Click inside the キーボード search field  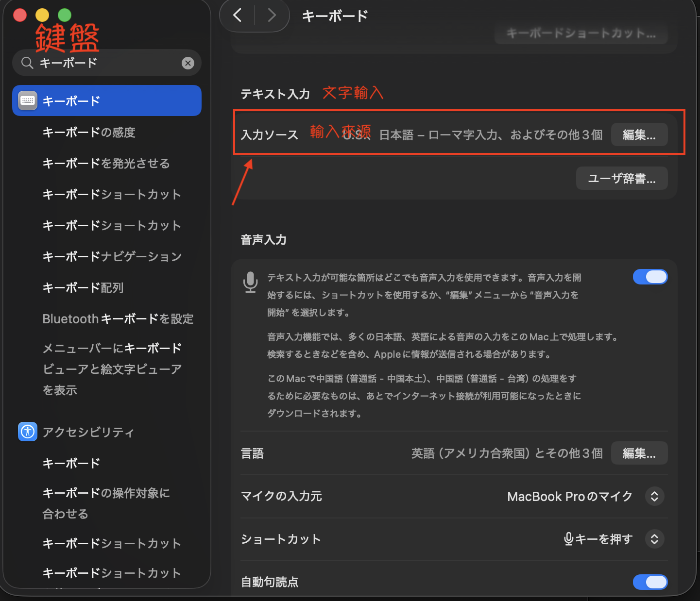pos(97,63)
